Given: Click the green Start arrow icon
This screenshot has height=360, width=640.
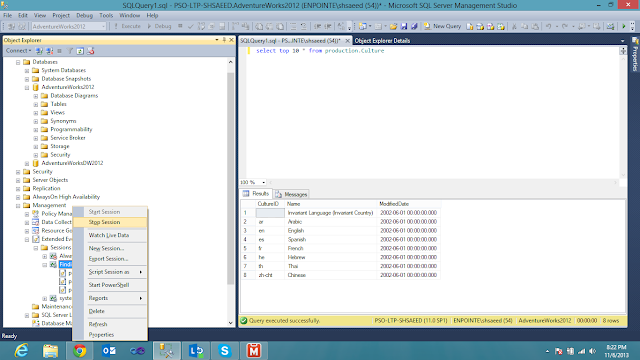Looking at the screenshot, I should tap(623, 26).
